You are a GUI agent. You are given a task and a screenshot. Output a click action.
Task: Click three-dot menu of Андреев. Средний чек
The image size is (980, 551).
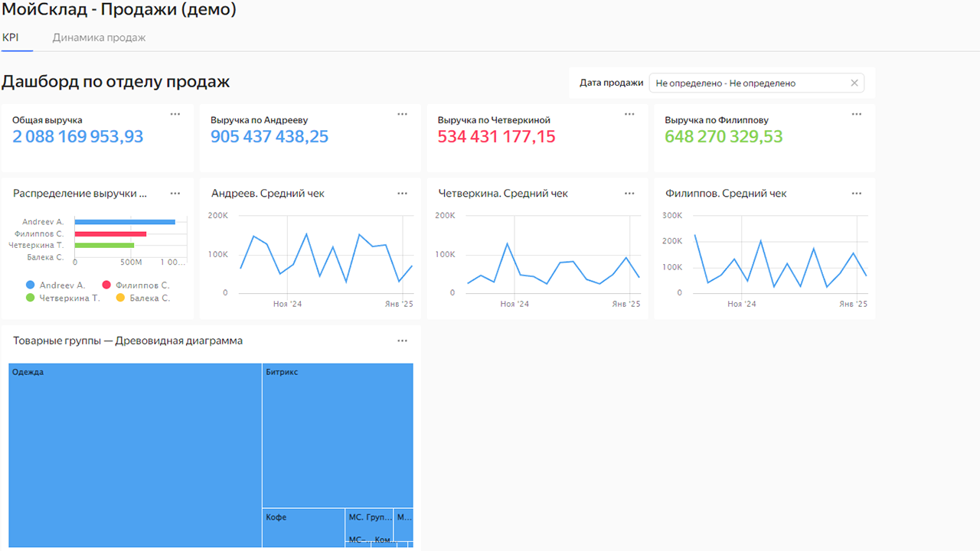point(403,194)
